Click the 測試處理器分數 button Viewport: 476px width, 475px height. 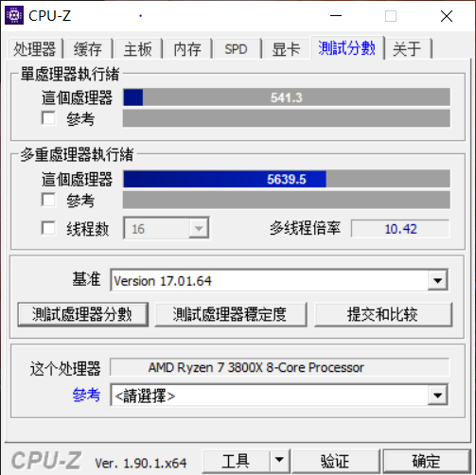(83, 314)
